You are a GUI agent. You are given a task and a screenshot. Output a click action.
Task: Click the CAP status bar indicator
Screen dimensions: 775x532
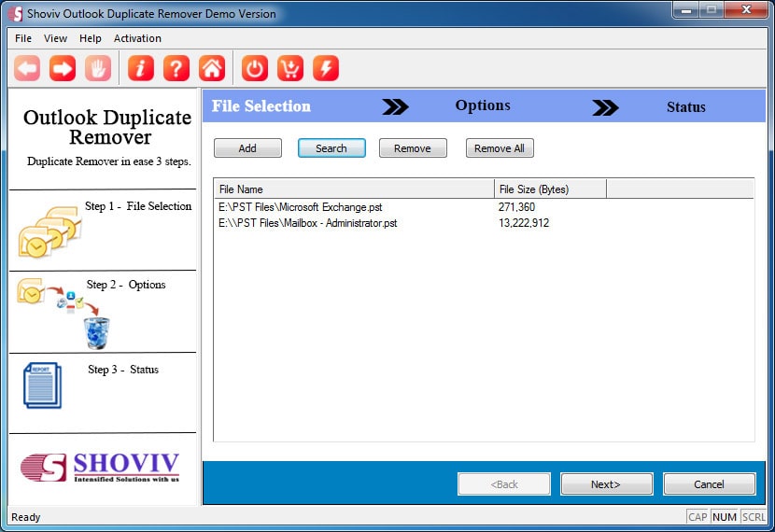pos(697,517)
